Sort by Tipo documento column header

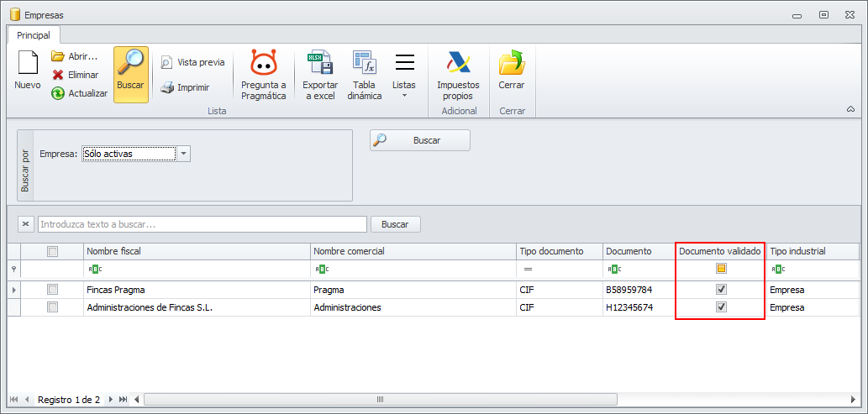(559, 251)
